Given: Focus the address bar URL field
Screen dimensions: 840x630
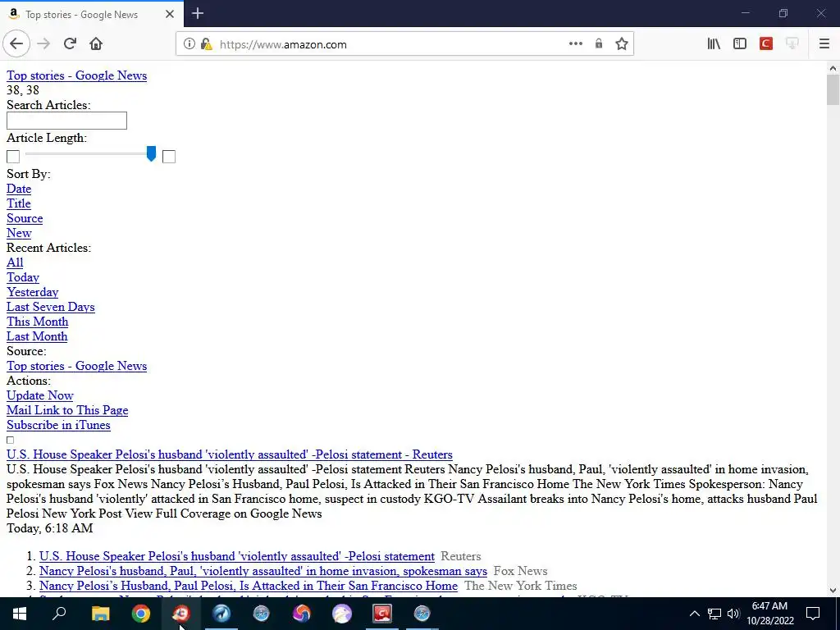Looking at the screenshot, I should point(391,44).
